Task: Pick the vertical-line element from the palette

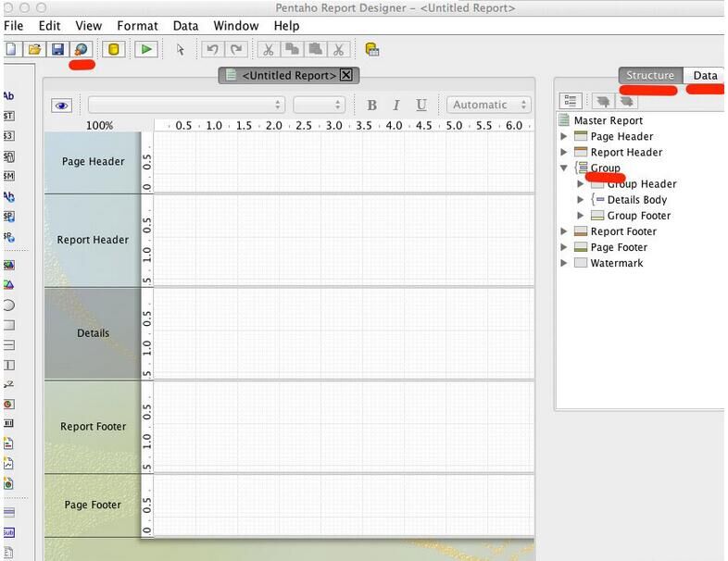Action: [x=8, y=365]
